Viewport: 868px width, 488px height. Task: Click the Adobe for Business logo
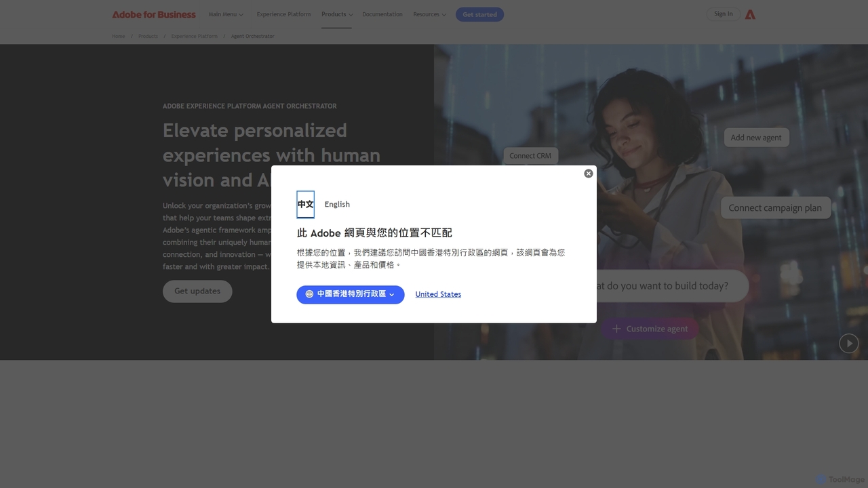pyautogui.click(x=154, y=14)
